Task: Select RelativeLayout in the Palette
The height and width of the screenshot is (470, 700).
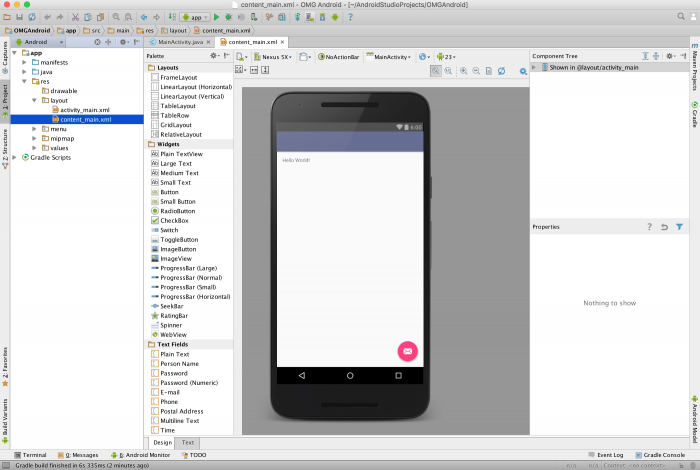Action: point(181,134)
